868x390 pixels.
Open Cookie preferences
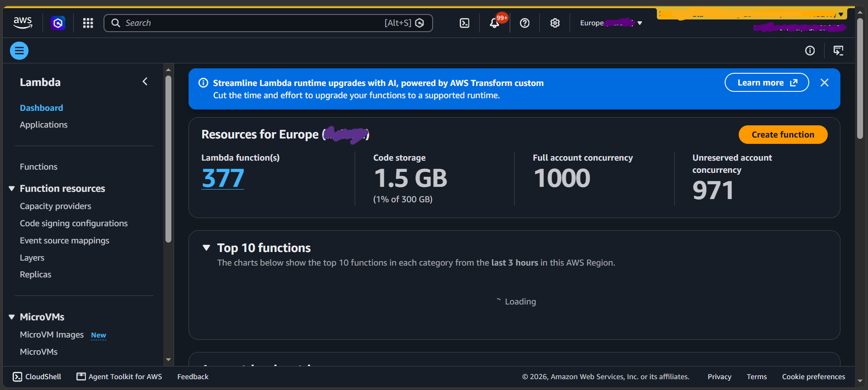coord(813,376)
